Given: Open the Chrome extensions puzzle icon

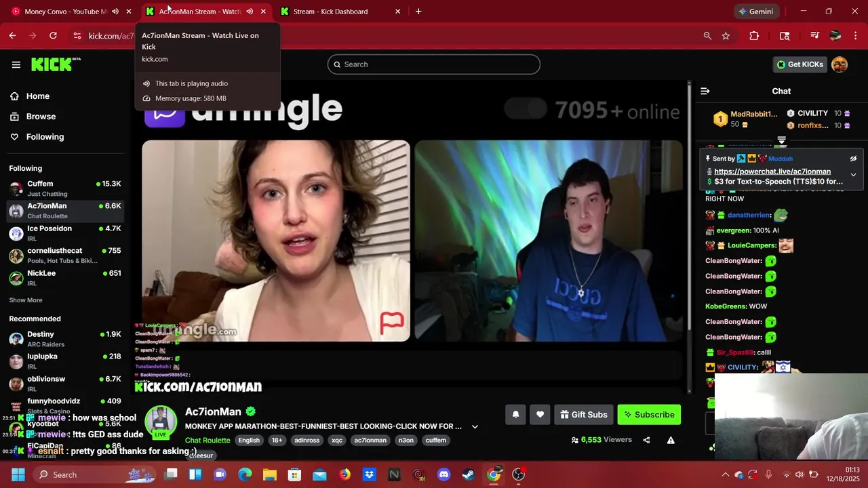Looking at the screenshot, I should point(754,36).
